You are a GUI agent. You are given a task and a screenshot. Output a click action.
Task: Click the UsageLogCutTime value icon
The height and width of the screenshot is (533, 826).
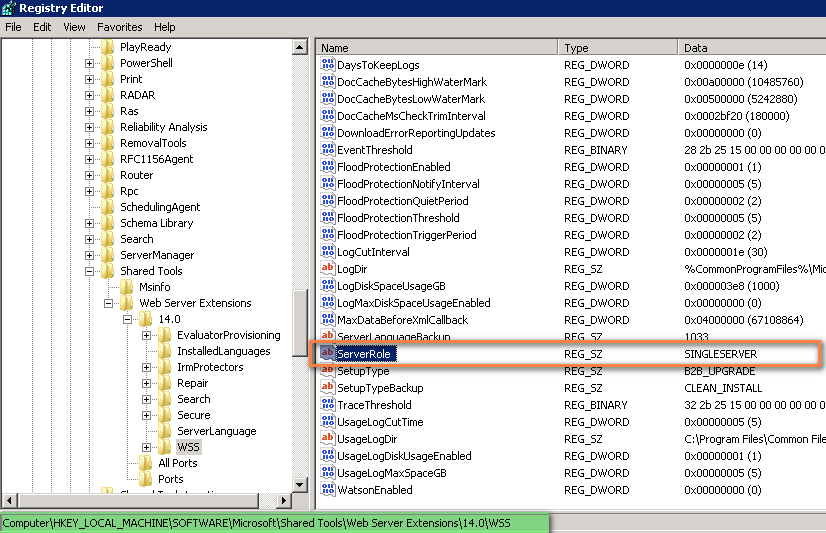pyautogui.click(x=328, y=422)
